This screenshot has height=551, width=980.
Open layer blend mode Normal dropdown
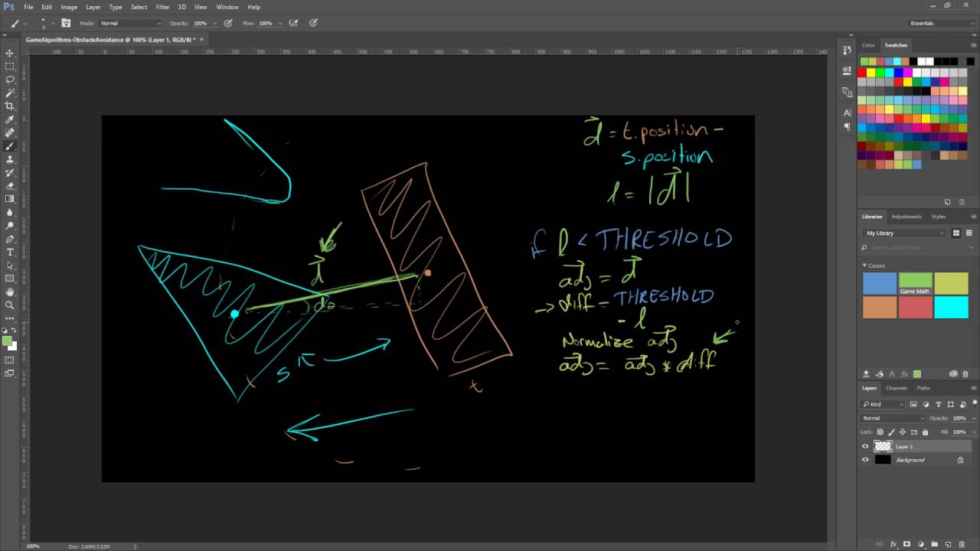(893, 418)
